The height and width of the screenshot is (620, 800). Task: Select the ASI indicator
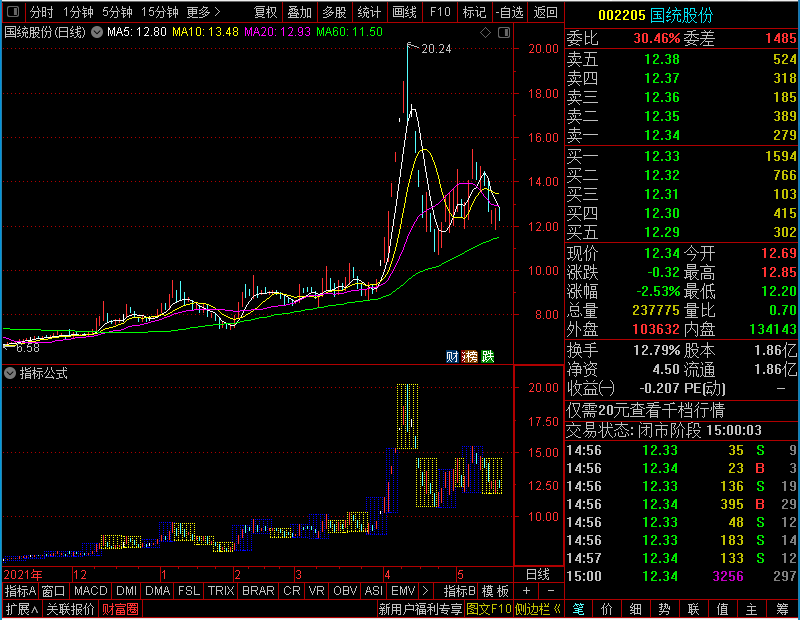click(x=373, y=591)
